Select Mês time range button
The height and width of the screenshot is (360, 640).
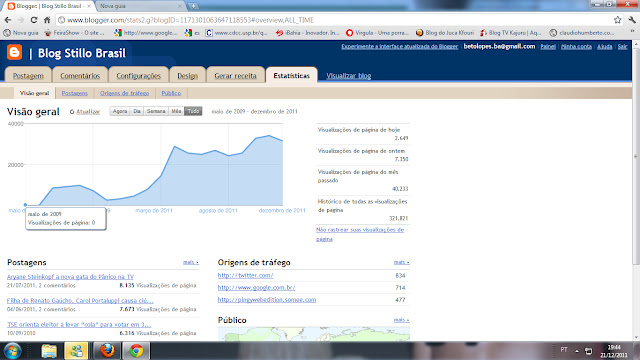(x=176, y=111)
